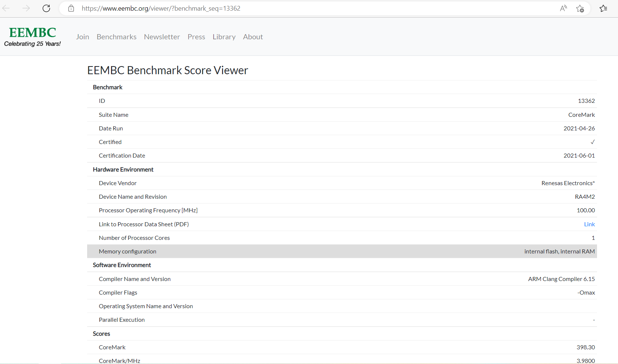Image resolution: width=618 pixels, height=364 pixels.
Task: Click the compiler flag -Omax
Action: pos(586,292)
